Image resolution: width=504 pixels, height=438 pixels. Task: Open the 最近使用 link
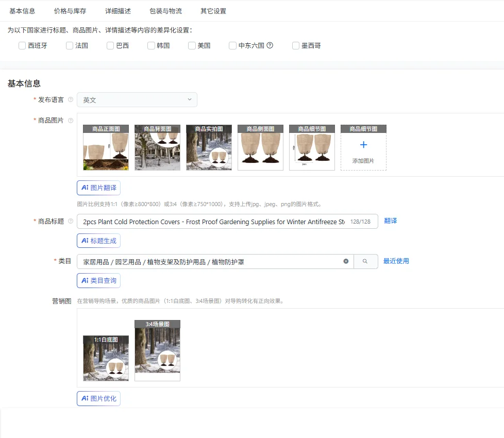click(x=396, y=261)
